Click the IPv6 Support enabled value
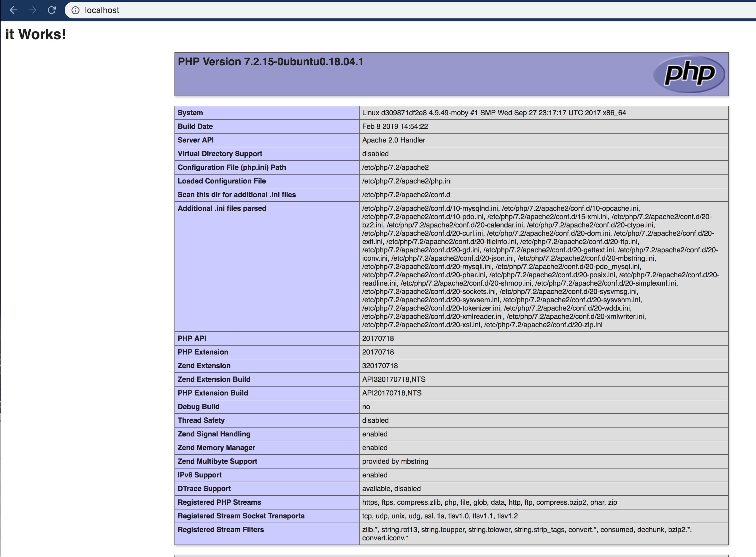756x557 pixels. [375, 475]
